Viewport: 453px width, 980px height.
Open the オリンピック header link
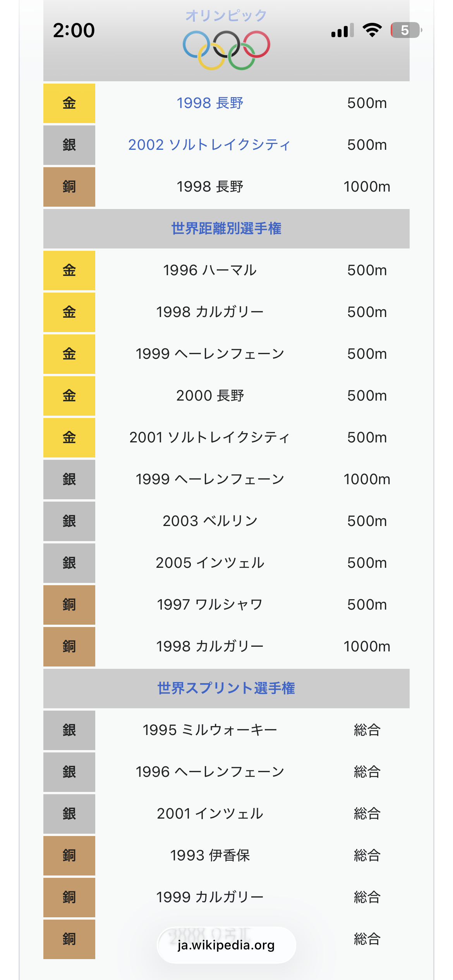[226, 15]
